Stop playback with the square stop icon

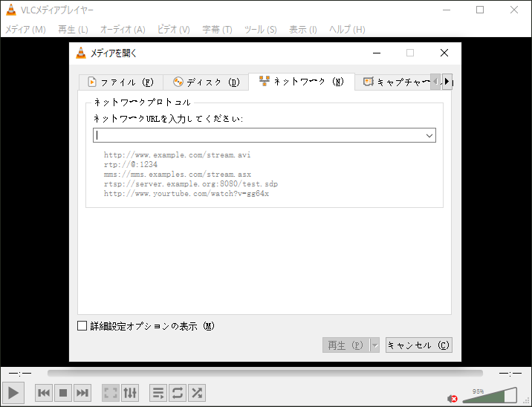coord(63,393)
